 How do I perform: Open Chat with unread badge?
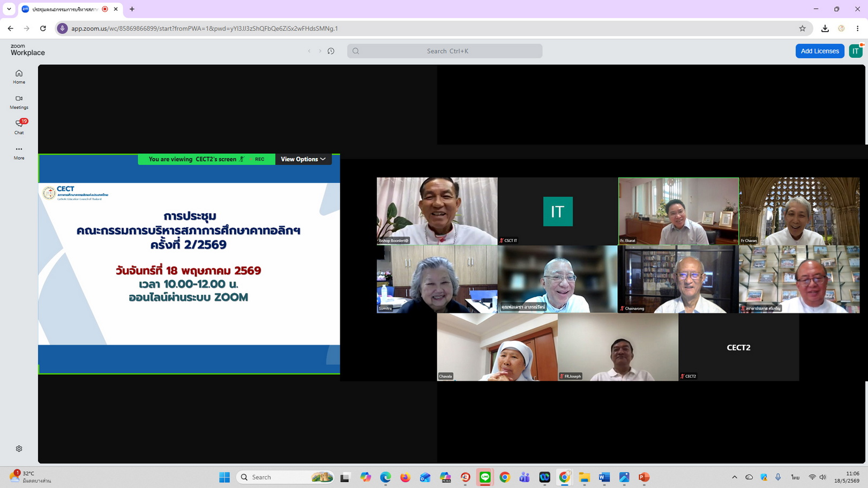coord(19,126)
